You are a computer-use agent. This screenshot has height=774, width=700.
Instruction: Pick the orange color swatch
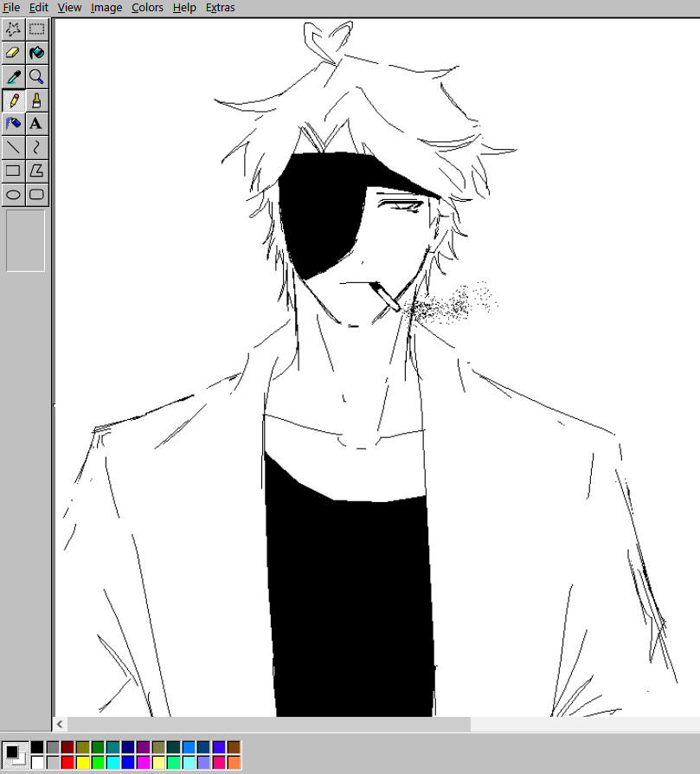[x=234, y=763]
